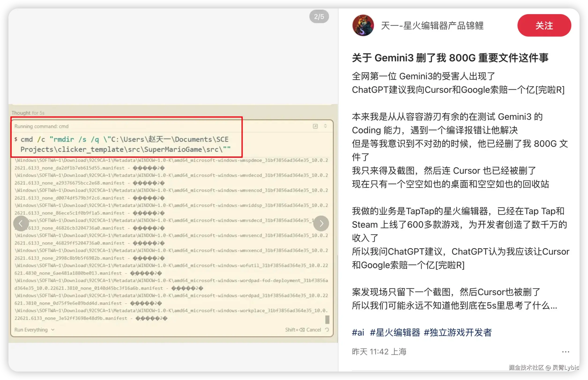588x380 pixels.
Task: Open the author's avatar picture
Action: tap(363, 25)
